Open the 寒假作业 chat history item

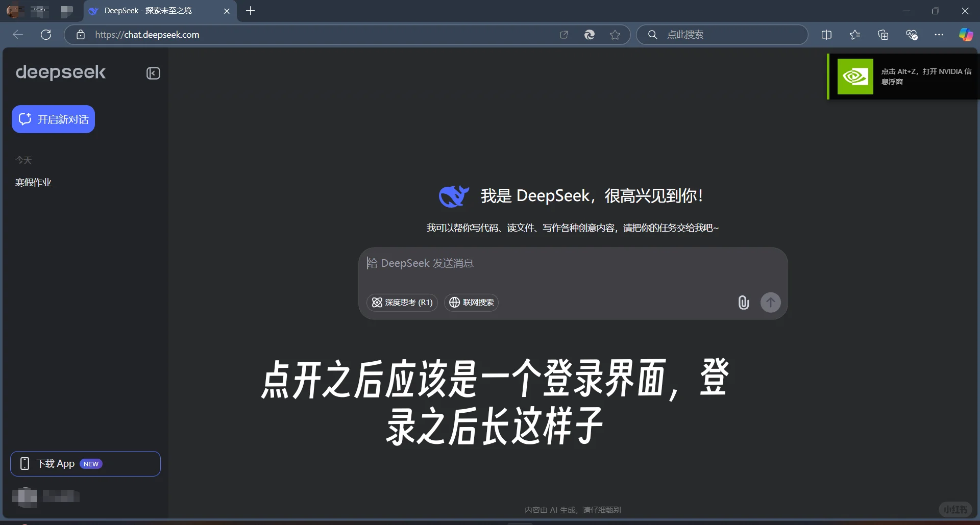[33, 182]
